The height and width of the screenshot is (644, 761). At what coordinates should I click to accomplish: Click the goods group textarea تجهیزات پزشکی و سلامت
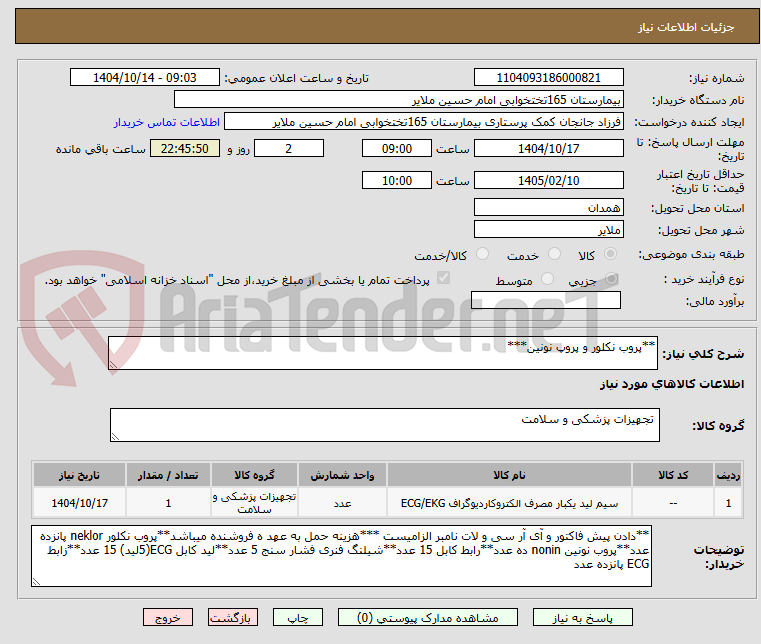[x=385, y=425]
